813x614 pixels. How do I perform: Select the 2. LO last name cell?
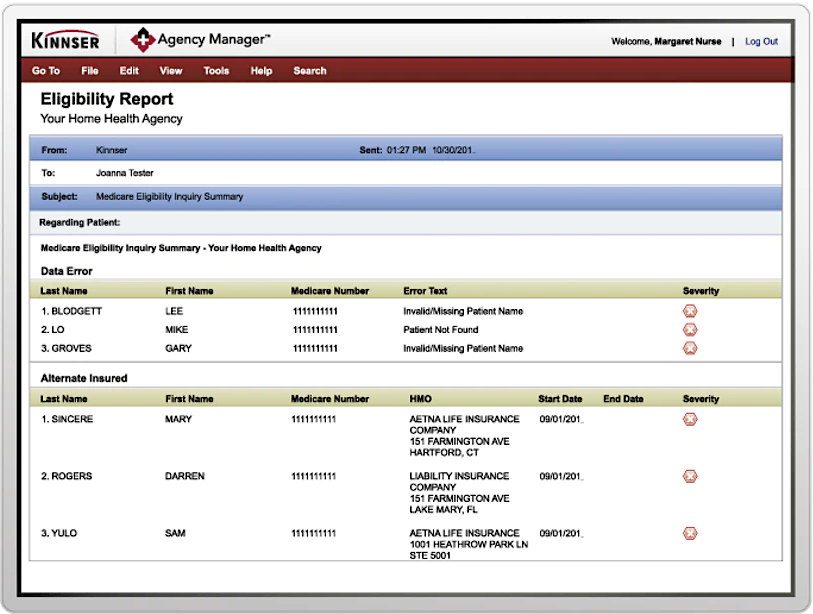tap(53, 330)
